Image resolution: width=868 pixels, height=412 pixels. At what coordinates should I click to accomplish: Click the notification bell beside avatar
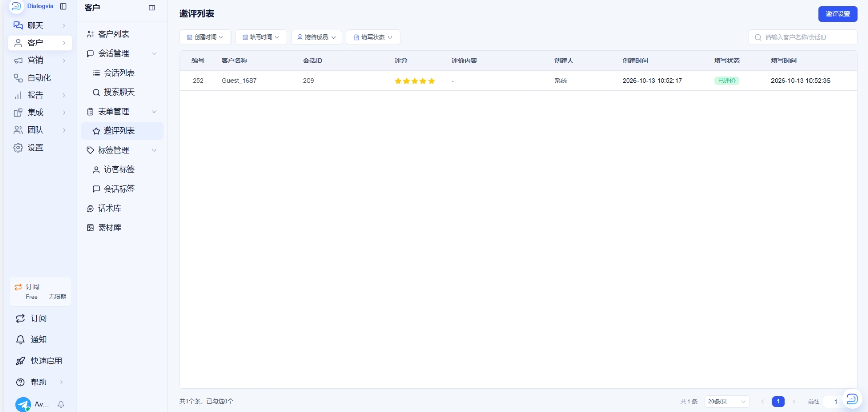pyautogui.click(x=61, y=404)
